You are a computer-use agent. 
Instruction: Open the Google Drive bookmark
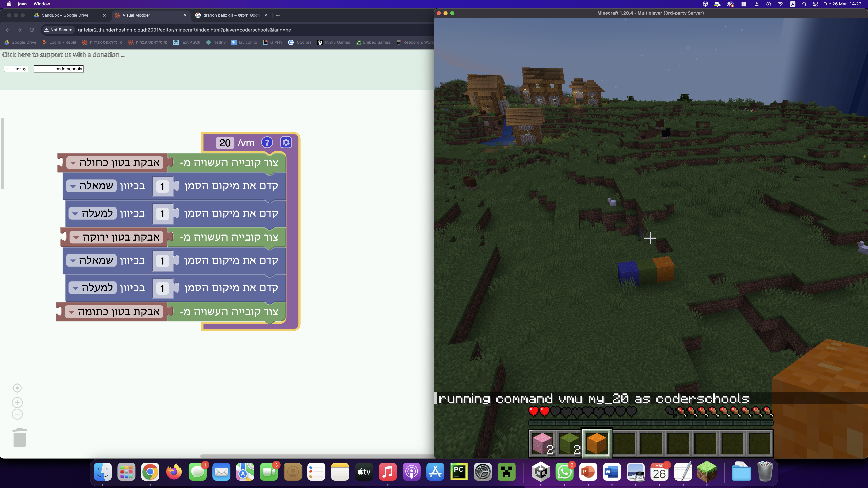click(20, 42)
